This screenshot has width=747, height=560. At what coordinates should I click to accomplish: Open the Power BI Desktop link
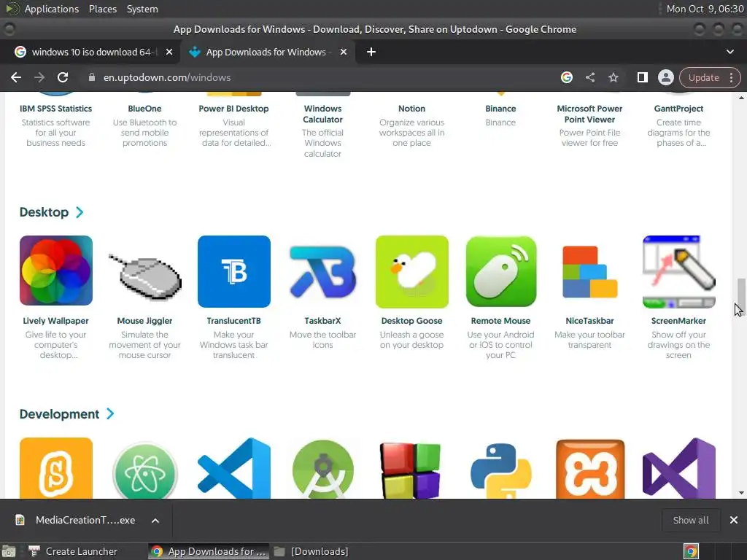[234, 109]
